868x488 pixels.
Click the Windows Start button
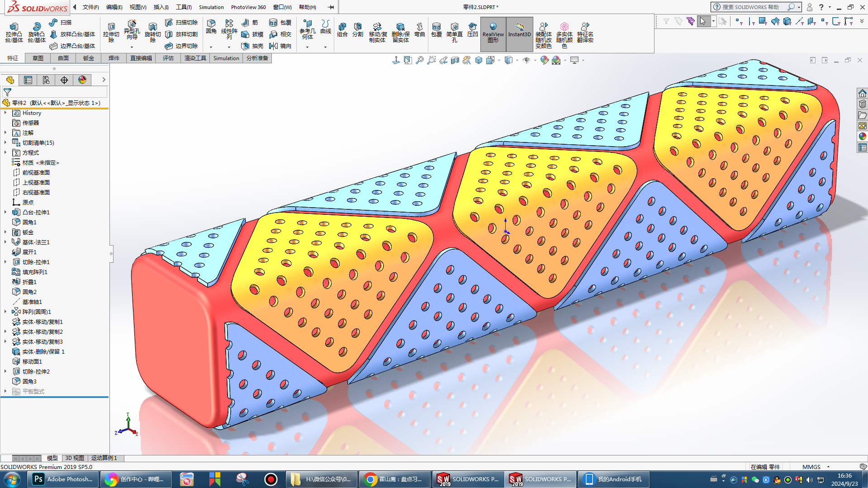[12, 479]
